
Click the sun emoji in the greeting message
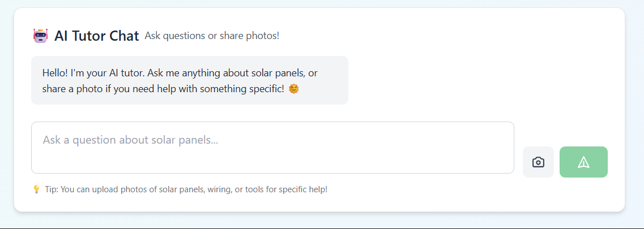pos(293,89)
